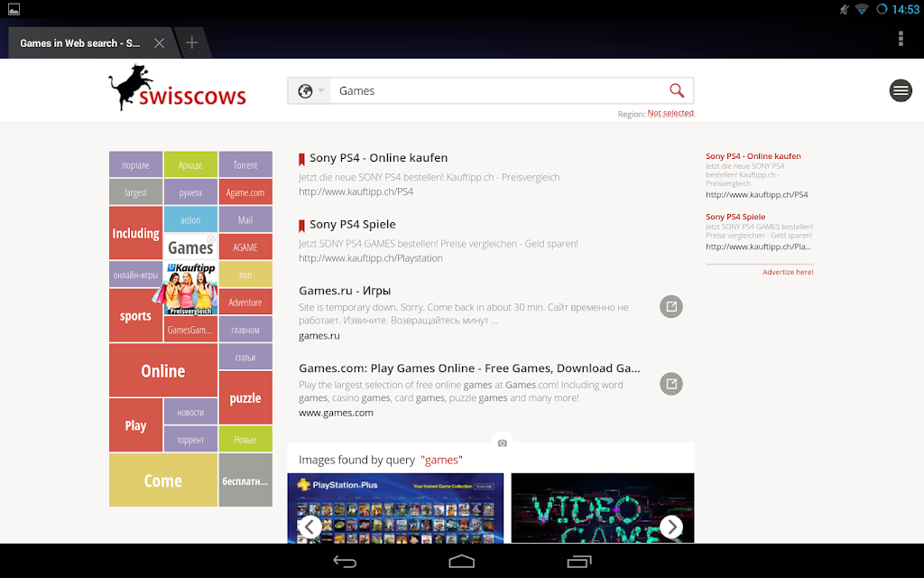Open the PlayStation Plus image thumbnail

pyautogui.click(x=395, y=508)
